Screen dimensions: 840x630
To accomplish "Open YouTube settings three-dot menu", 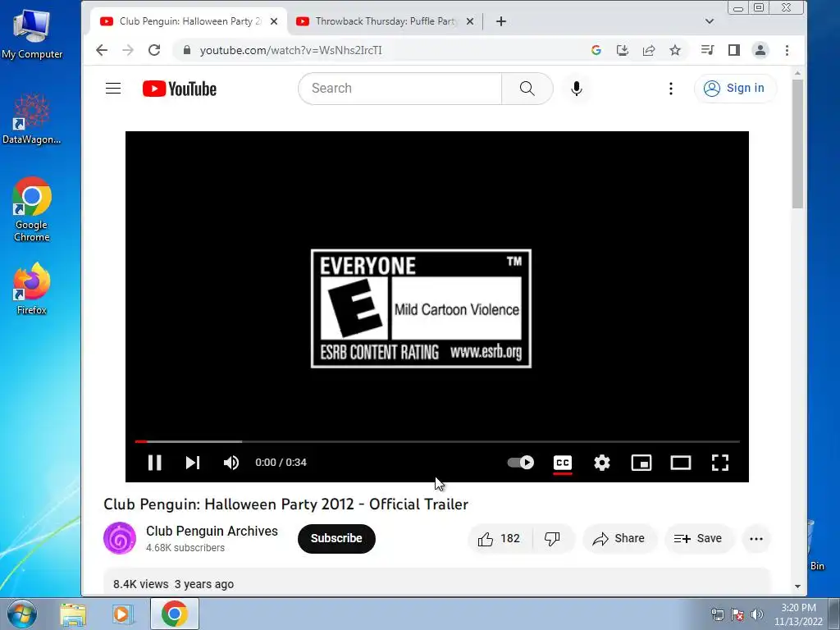I will pyautogui.click(x=671, y=89).
